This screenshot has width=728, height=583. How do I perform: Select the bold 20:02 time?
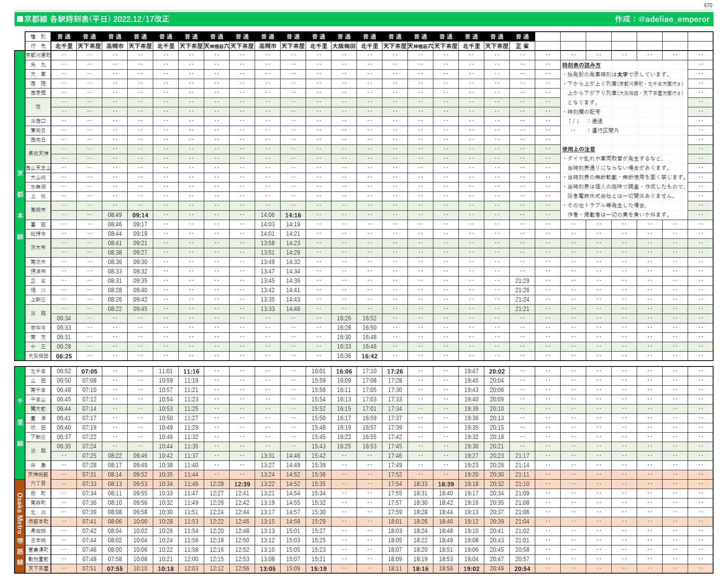tap(497, 371)
